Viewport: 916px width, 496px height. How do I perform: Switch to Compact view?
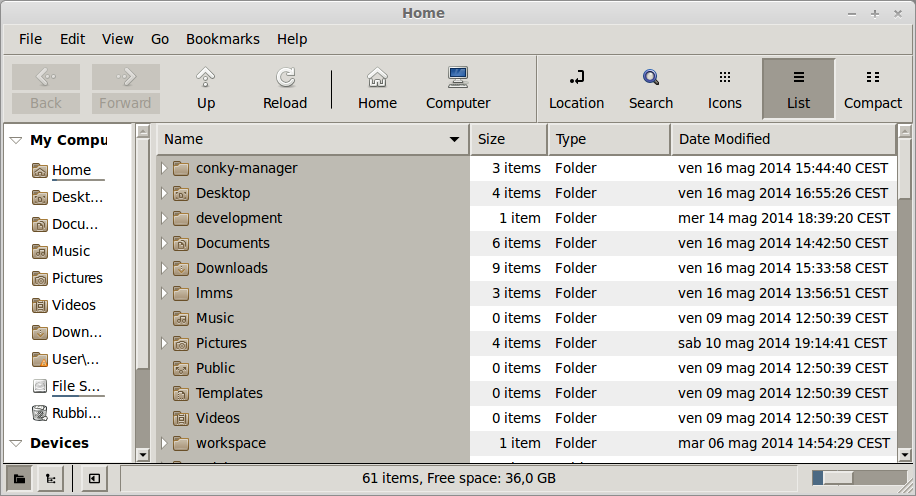(x=873, y=89)
